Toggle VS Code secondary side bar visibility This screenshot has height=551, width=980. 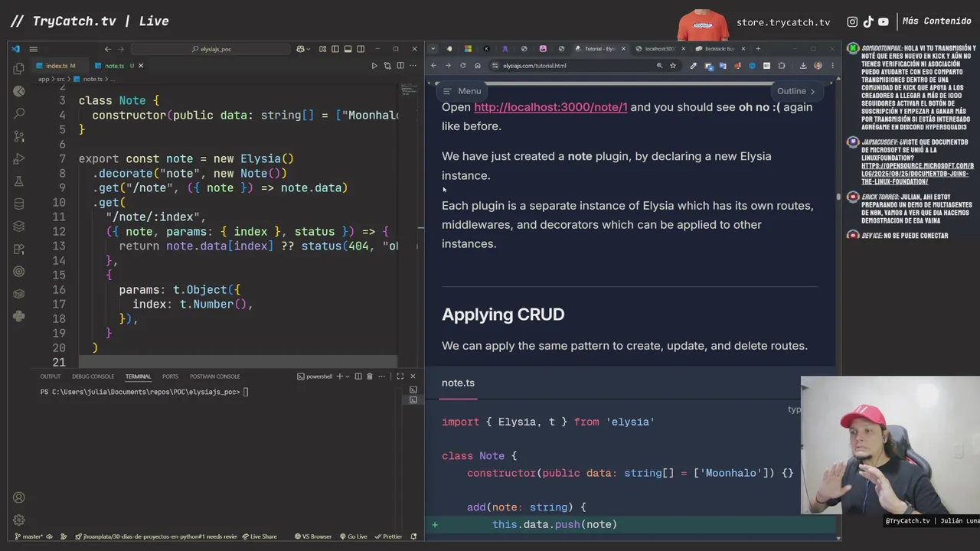[x=361, y=49]
